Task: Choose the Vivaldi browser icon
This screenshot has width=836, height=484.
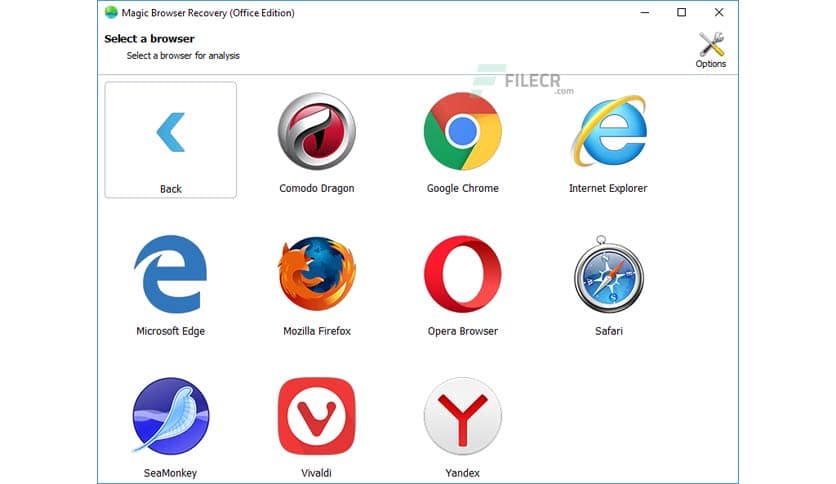Action: coord(317,416)
